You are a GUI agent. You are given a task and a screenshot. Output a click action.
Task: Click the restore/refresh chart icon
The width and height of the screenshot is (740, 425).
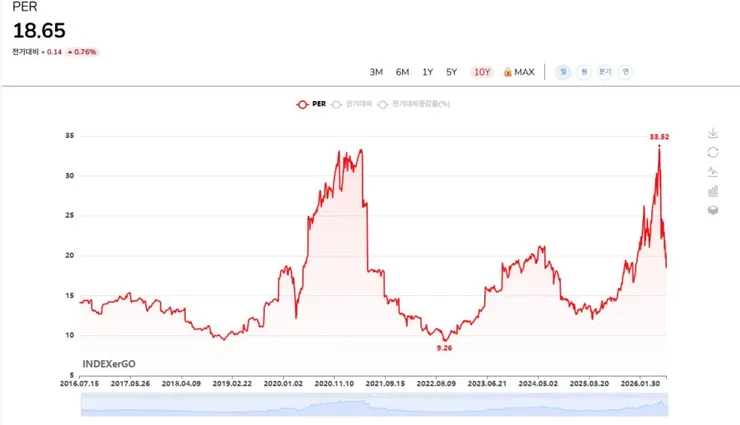point(713,152)
